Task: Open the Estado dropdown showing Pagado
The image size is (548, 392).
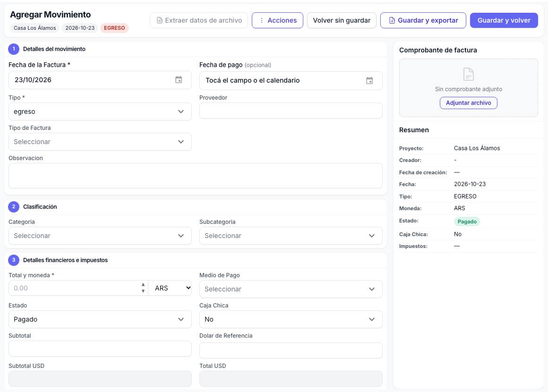Action: [100, 319]
